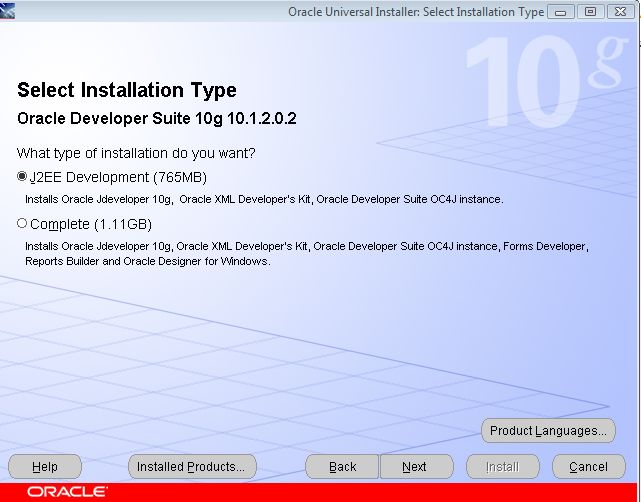Viewport: 641px width, 502px height.
Task: Cancel the installation
Action: click(x=588, y=467)
